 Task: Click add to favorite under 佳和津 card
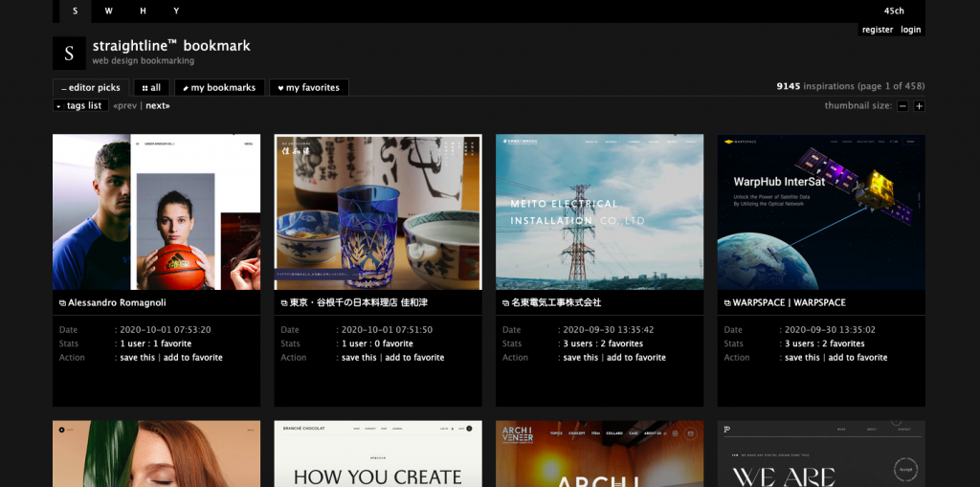coord(414,358)
